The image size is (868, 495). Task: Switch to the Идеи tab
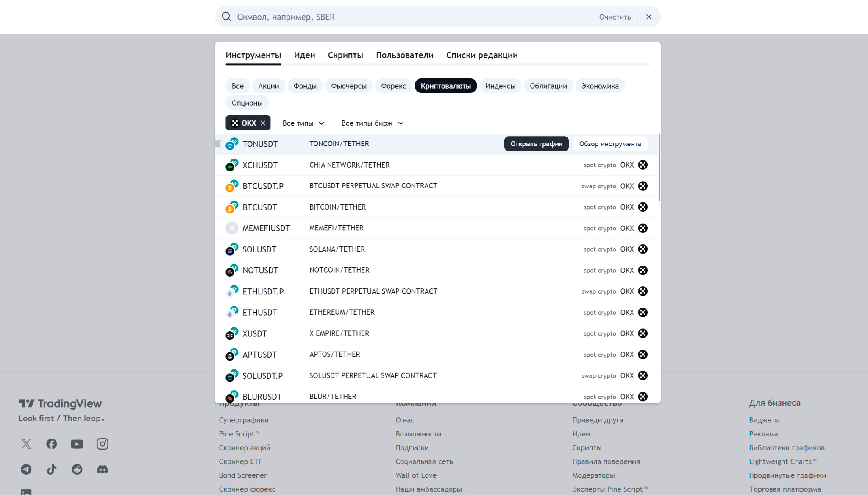[304, 55]
